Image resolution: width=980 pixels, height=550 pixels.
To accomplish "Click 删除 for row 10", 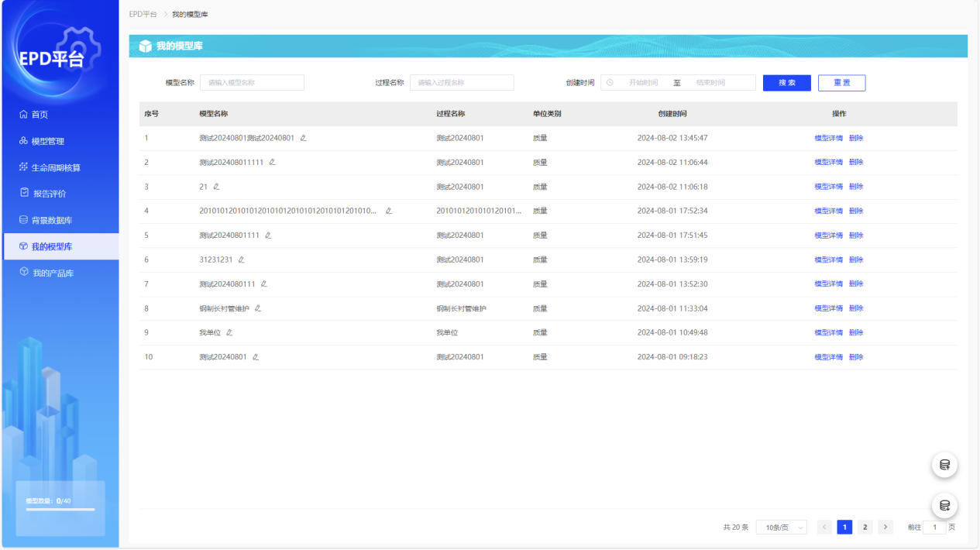I will pyautogui.click(x=856, y=357).
